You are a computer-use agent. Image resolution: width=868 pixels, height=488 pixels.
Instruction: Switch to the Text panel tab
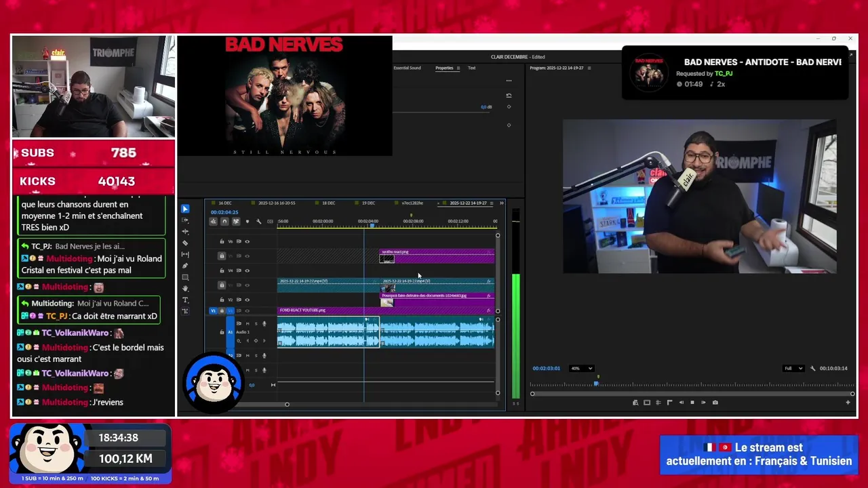471,68
